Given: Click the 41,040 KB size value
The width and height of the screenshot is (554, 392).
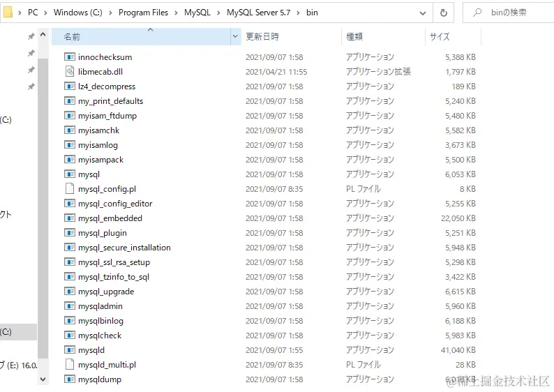Looking at the screenshot, I should point(458,350).
